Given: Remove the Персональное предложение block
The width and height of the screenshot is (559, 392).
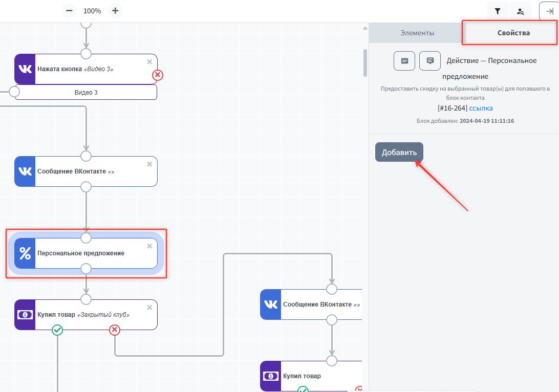Looking at the screenshot, I should coord(149,246).
